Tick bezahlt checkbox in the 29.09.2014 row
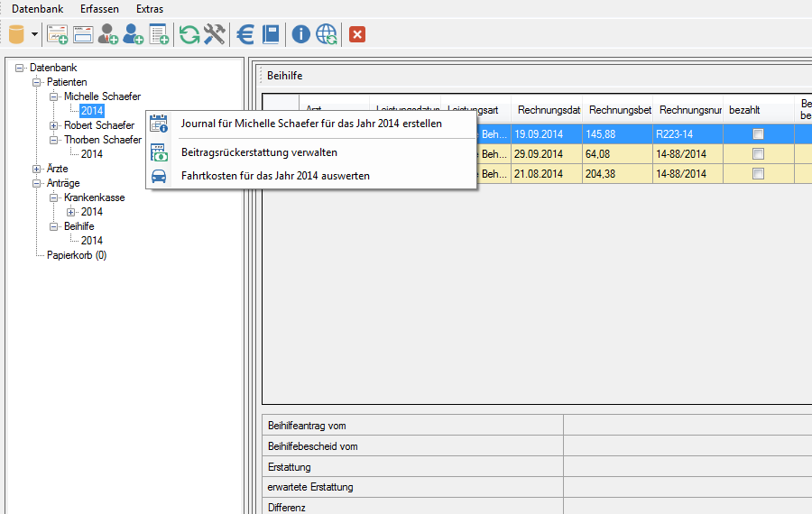Image resolution: width=812 pixels, height=514 pixels. (759, 153)
